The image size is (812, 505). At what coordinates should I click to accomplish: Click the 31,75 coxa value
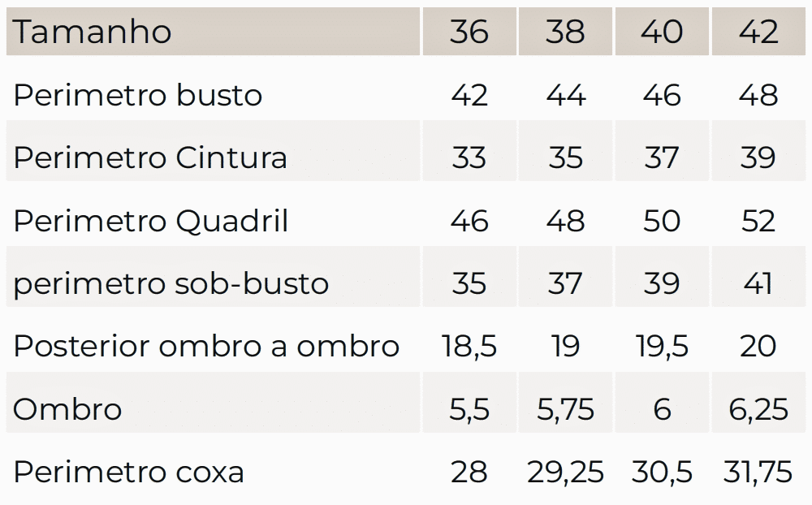758,473
